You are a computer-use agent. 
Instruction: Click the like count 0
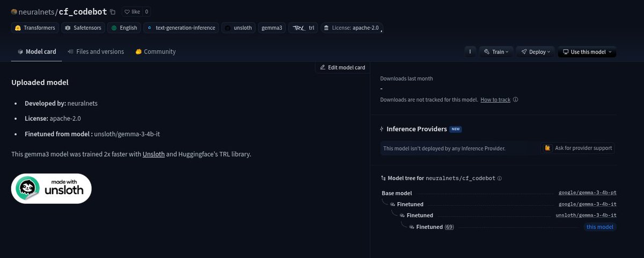tap(147, 11)
